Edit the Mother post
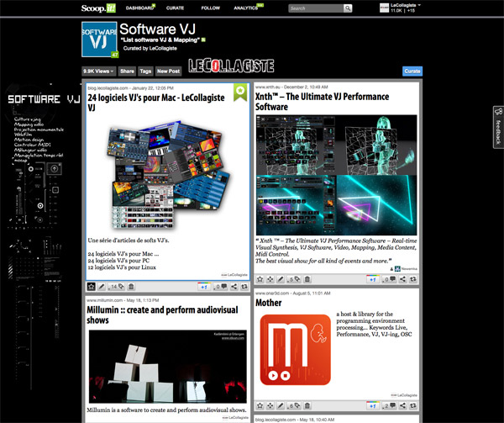 (281, 405)
